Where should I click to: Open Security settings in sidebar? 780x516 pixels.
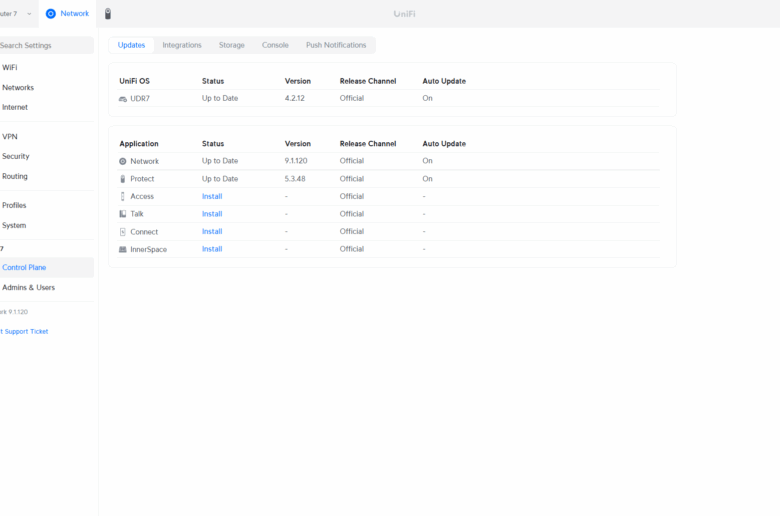15,156
